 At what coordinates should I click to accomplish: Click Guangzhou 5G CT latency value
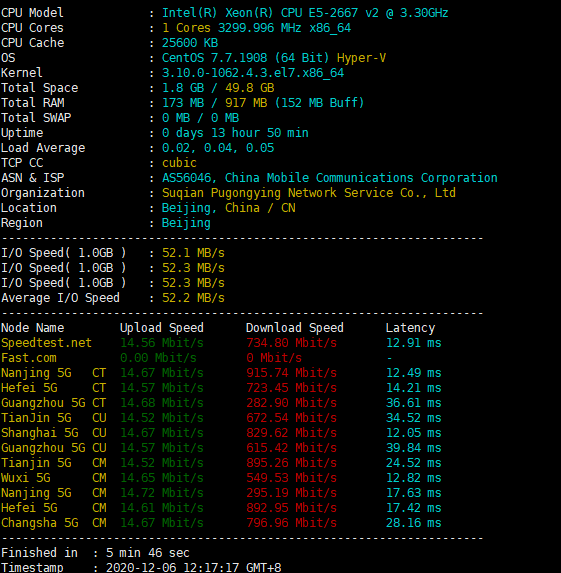pos(414,403)
